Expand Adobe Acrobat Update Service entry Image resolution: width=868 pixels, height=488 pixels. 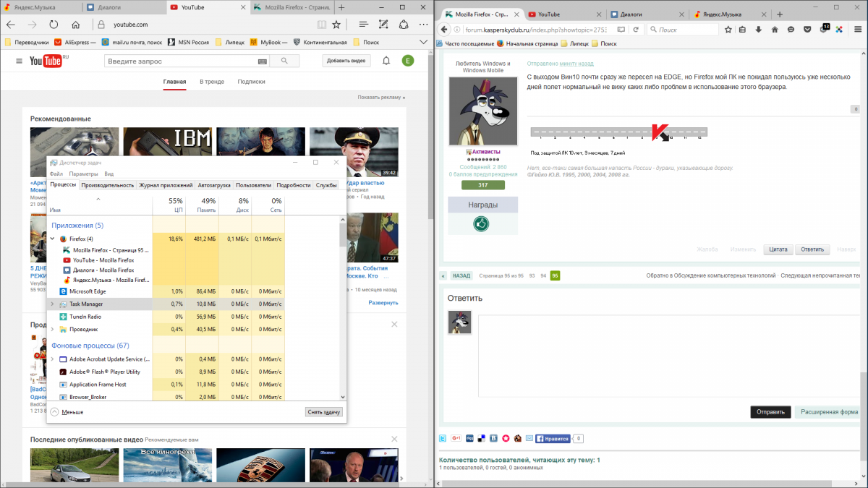[x=52, y=359]
